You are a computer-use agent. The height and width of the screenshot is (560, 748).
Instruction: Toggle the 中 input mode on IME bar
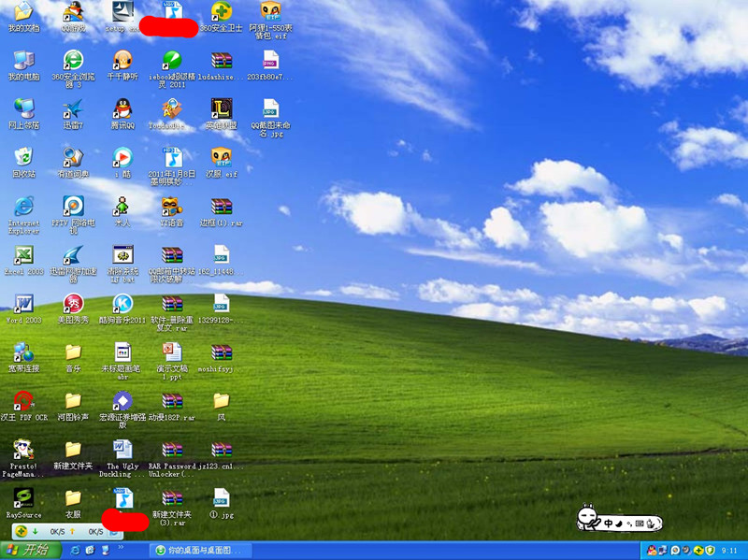(x=609, y=524)
